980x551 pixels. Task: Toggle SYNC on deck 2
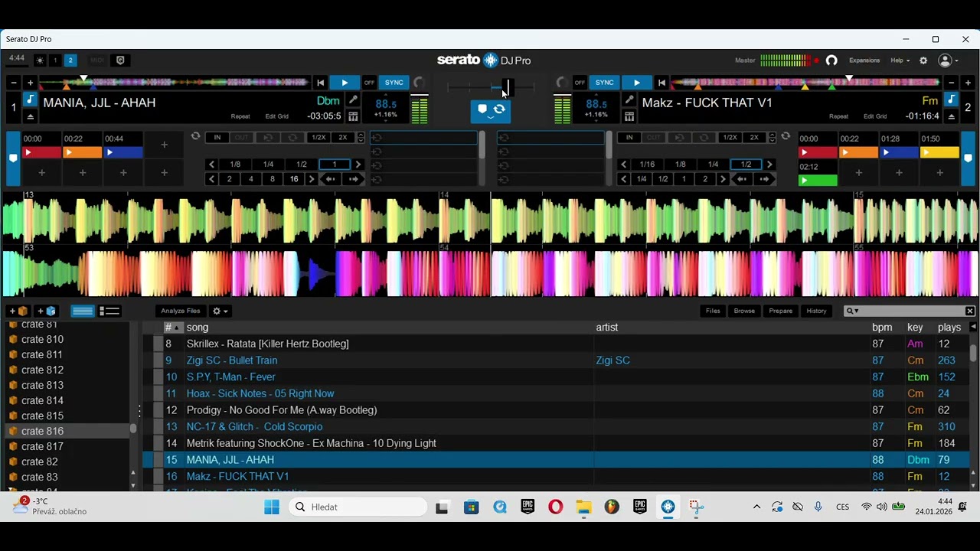tap(604, 83)
